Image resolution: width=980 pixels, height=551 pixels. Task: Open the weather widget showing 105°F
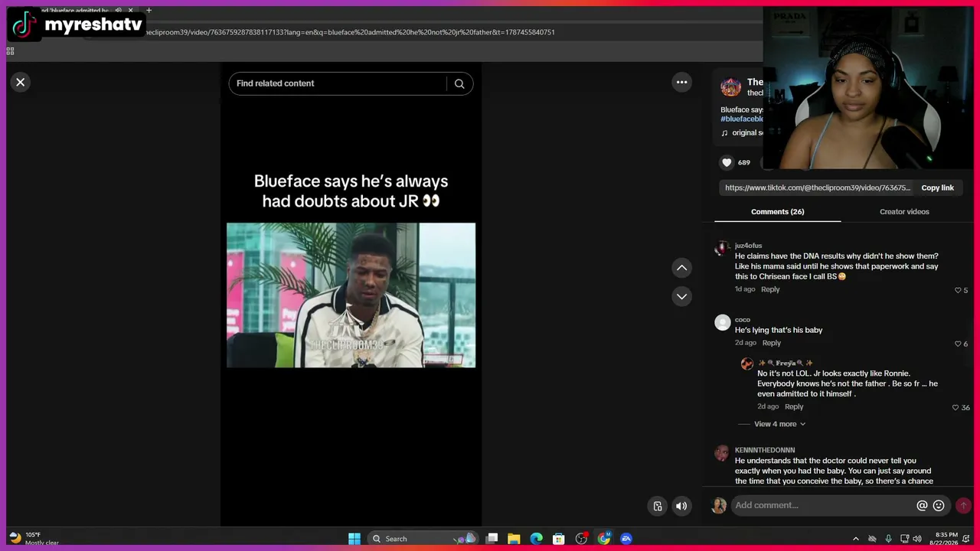click(34, 539)
